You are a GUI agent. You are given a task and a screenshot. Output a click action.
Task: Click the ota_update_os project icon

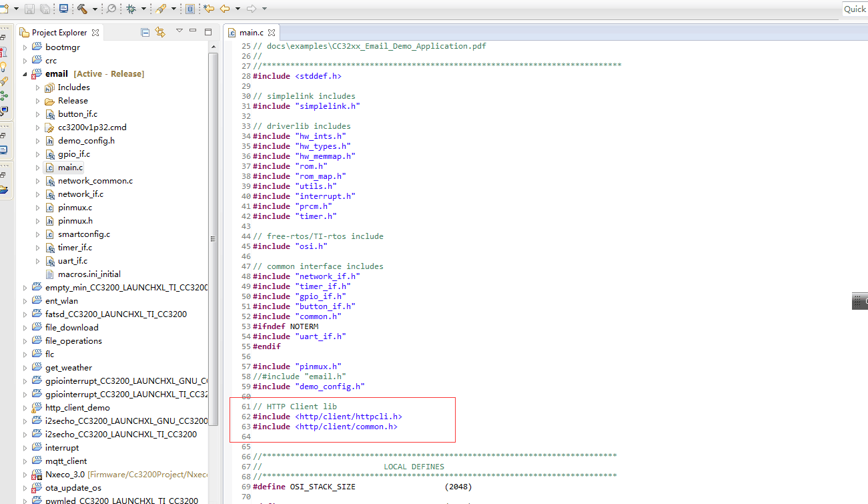pyautogui.click(x=37, y=488)
